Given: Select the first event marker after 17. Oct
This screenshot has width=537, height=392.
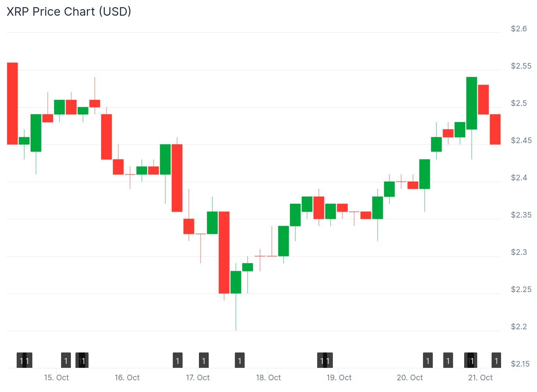Looking at the screenshot, I should 204,361.
